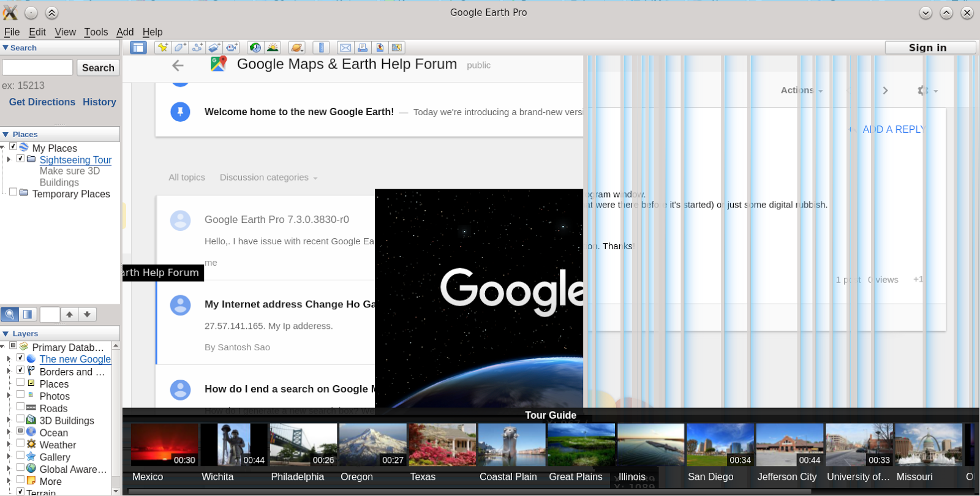
Task: Expand the Sightseeing Tour tree node
Action: point(9,159)
